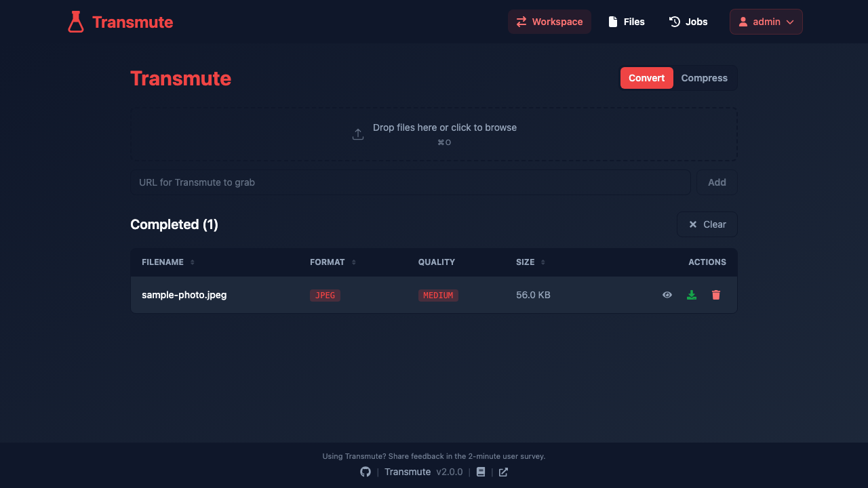
Task: Click the MEDIUM quality badge
Action: click(x=438, y=296)
